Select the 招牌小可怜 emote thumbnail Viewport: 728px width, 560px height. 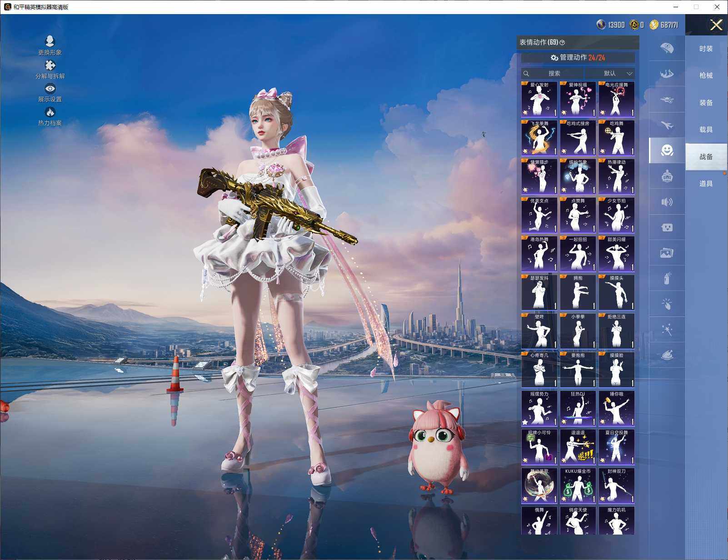[539, 447]
